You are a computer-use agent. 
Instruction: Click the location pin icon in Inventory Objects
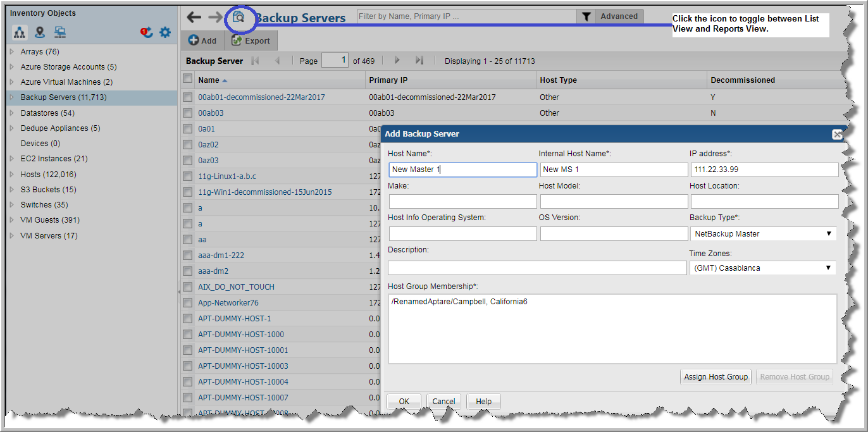pyautogui.click(x=39, y=32)
